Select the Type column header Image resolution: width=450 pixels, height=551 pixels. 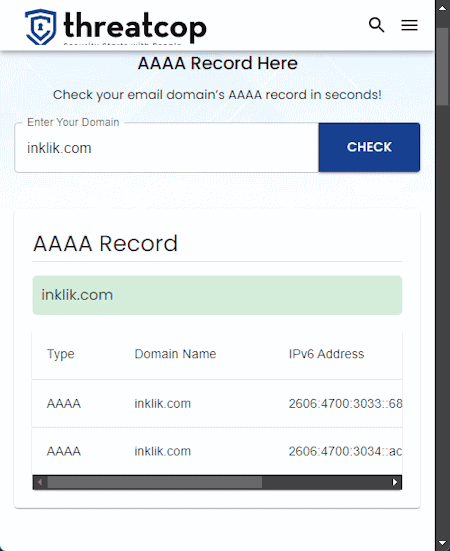click(61, 354)
